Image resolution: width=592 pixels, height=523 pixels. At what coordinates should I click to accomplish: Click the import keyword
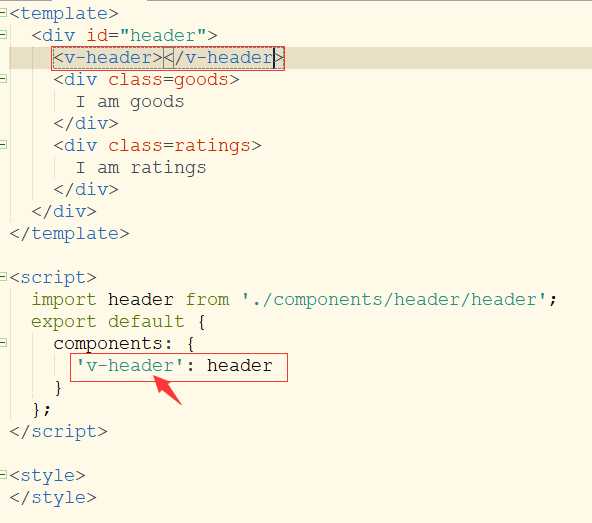[x=64, y=300]
